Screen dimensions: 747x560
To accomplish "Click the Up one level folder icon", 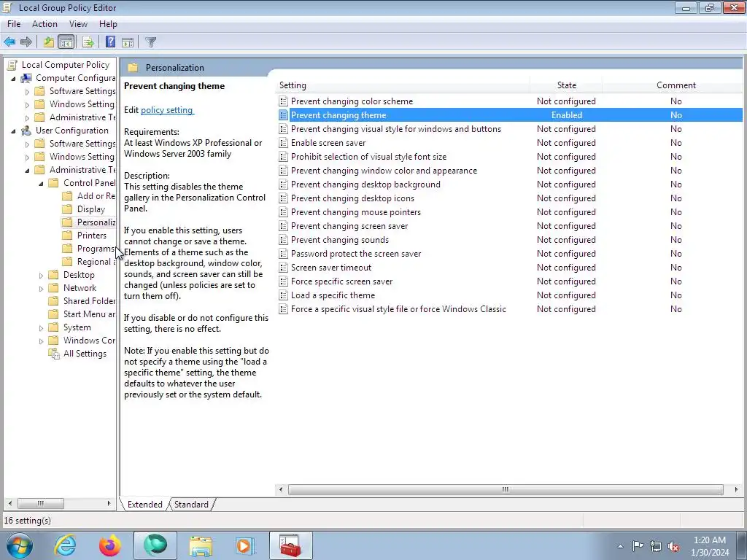I will 49,42.
